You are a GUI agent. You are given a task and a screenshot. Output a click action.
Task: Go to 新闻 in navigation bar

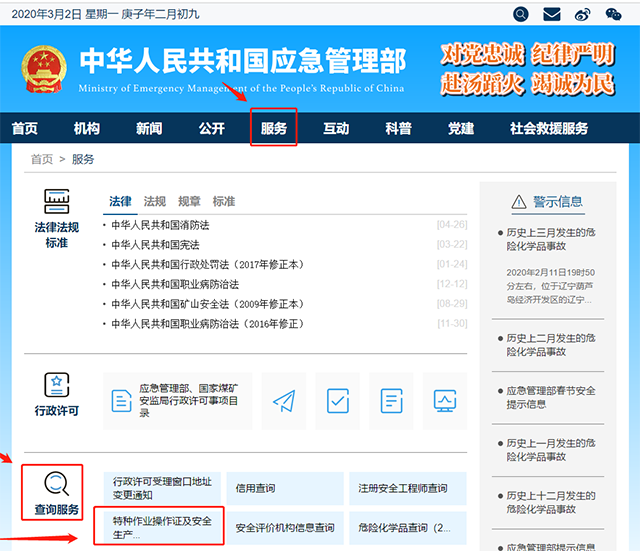pyautogui.click(x=149, y=129)
